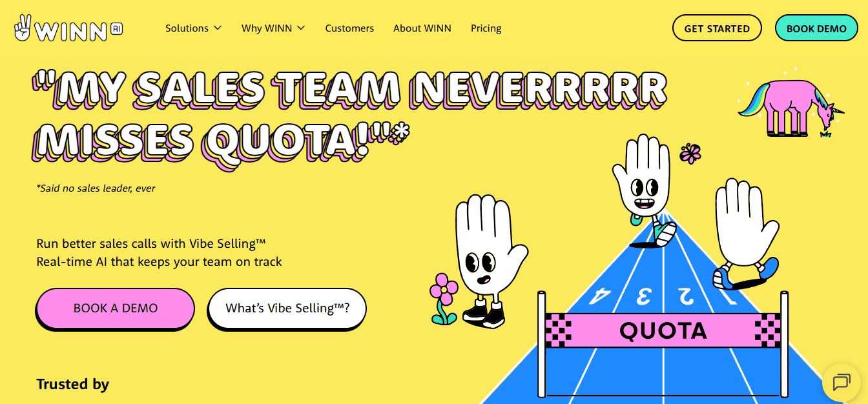
Task: Expand the Why WINN dropdown chevron
Action: [301, 28]
